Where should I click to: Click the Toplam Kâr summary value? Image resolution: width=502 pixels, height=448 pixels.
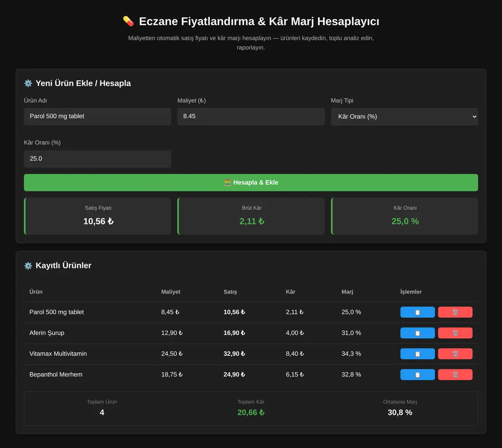251,412
